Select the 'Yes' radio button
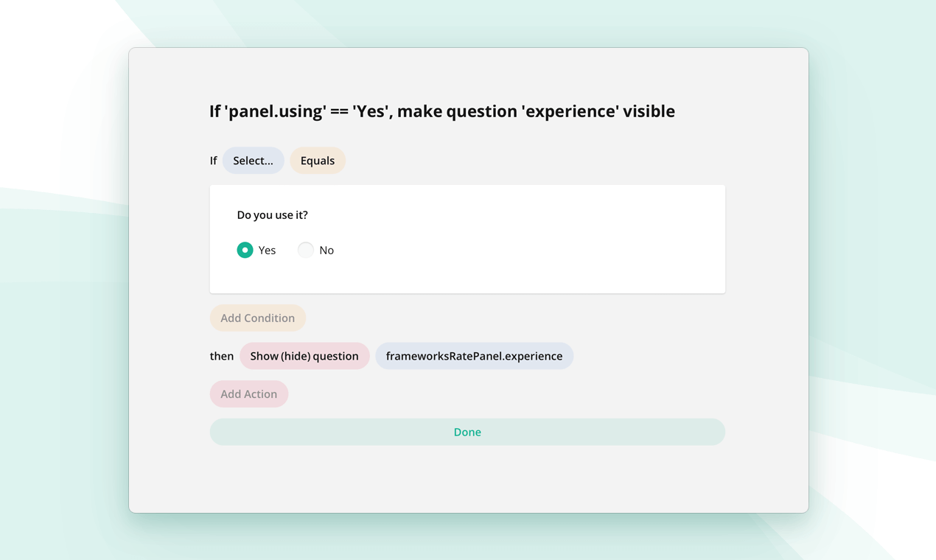 tap(245, 251)
